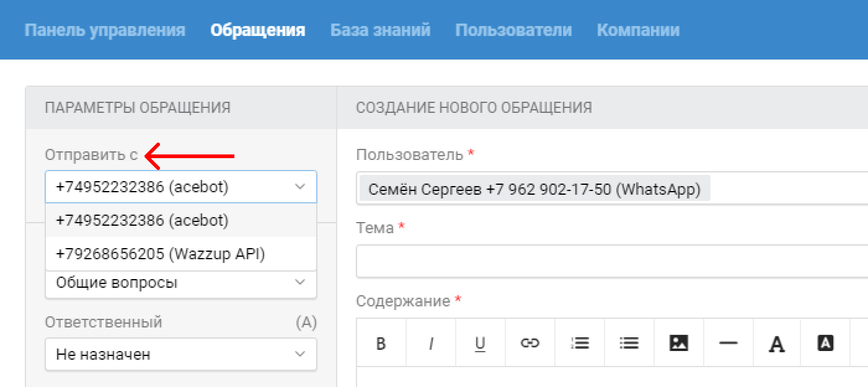This screenshot has height=387, width=868.
Task: Click the Создание нового обращения heading
Action: tap(474, 107)
